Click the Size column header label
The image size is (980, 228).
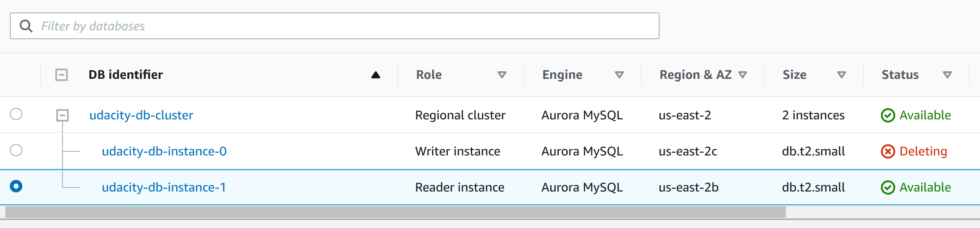(x=794, y=74)
